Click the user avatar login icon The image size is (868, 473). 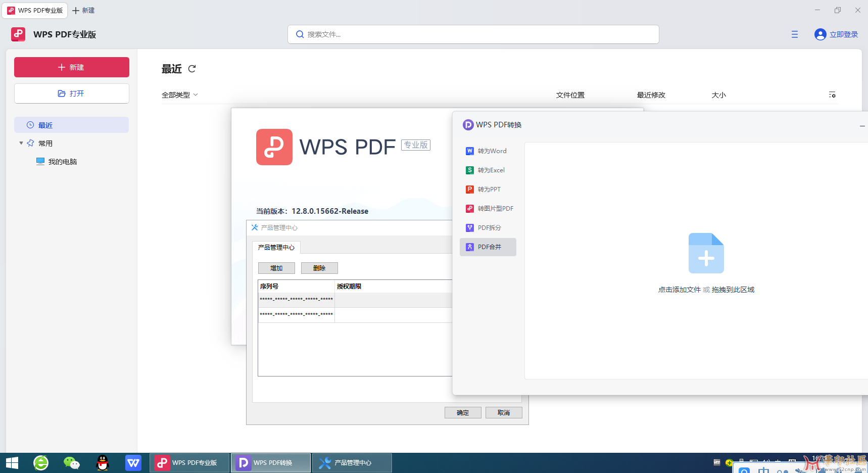tap(820, 34)
